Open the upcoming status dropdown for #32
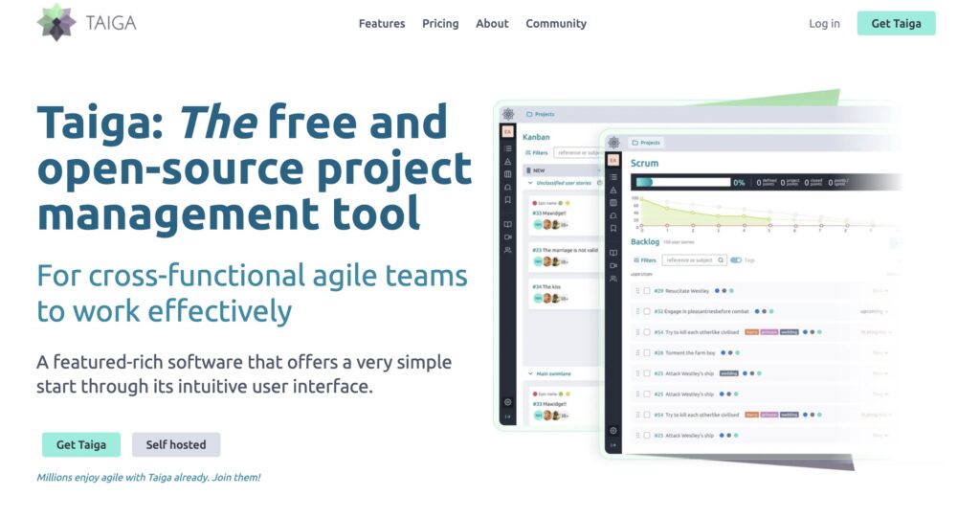This screenshot has width=980, height=518. click(874, 311)
